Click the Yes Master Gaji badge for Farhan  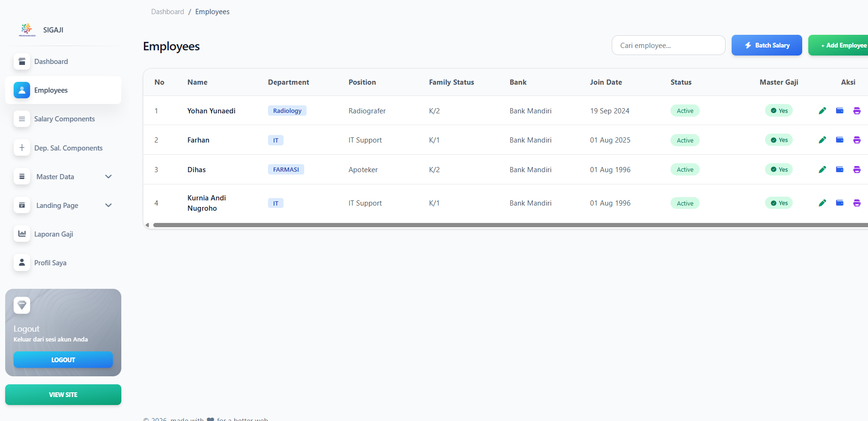[x=779, y=140]
